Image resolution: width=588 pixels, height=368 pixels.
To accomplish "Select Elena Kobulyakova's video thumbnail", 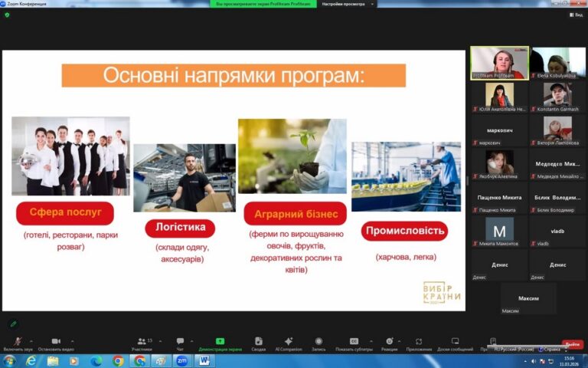I will (557, 63).
